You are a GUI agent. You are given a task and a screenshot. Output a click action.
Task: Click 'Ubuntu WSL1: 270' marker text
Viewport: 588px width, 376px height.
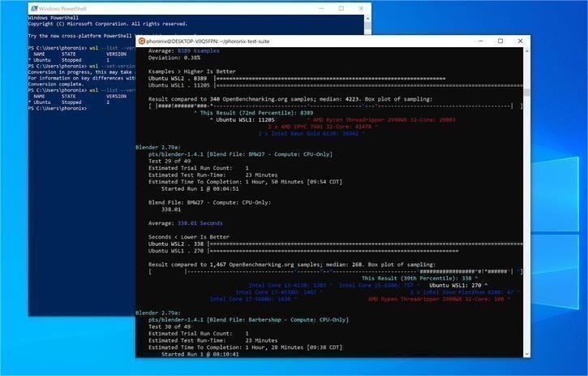tap(458, 286)
